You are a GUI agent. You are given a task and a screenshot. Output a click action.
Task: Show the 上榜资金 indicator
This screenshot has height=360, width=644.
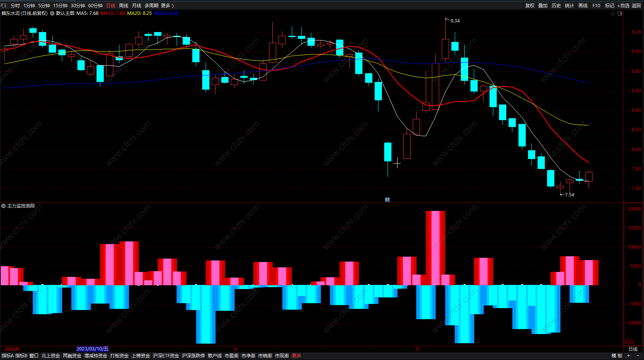point(141,356)
